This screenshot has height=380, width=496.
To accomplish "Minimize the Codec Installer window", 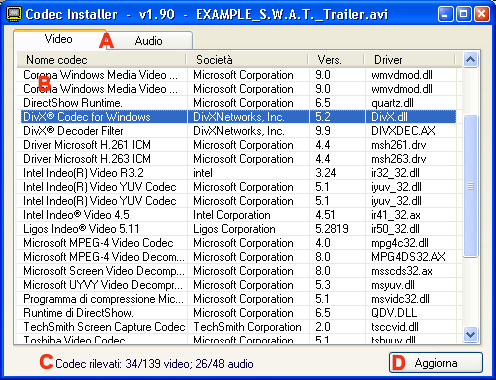I will pyautogui.click(x=446, y=14).
